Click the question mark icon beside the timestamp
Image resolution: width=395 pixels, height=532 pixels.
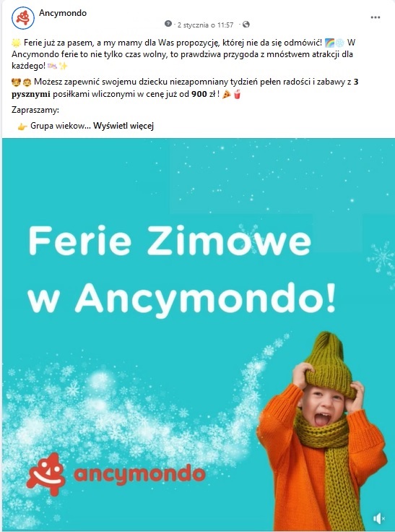(x=168, y=24)
